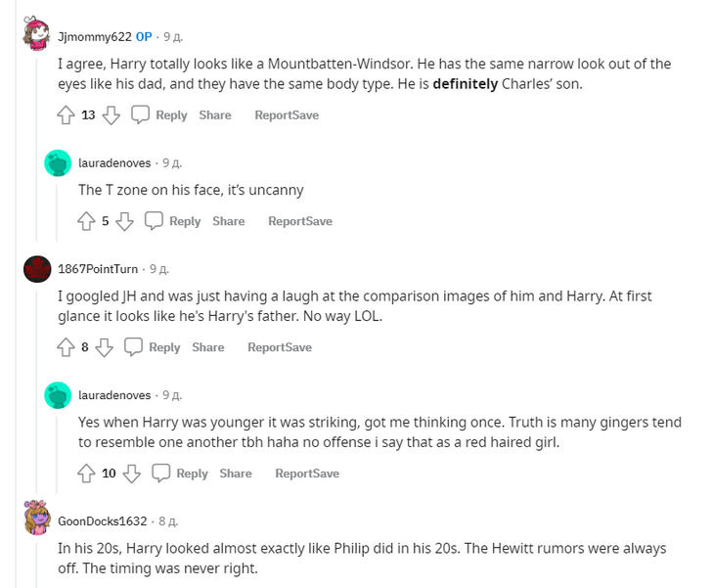Downvote Jjmommy622's comment with 13 points
This screenshot has height=588, width=714.
(112, 115)
